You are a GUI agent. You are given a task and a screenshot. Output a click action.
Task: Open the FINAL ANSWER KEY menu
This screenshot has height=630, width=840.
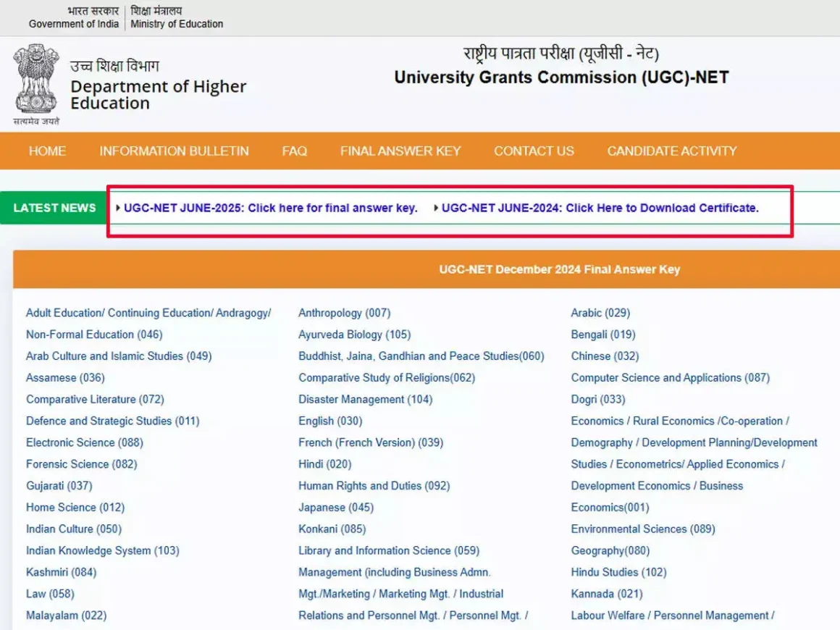click(x=400, y=151)
